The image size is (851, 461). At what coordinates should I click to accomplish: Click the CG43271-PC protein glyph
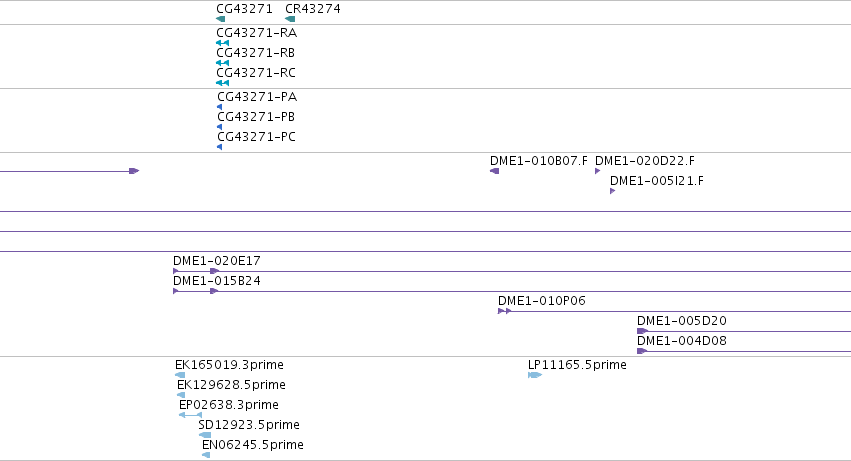[220, 147]
